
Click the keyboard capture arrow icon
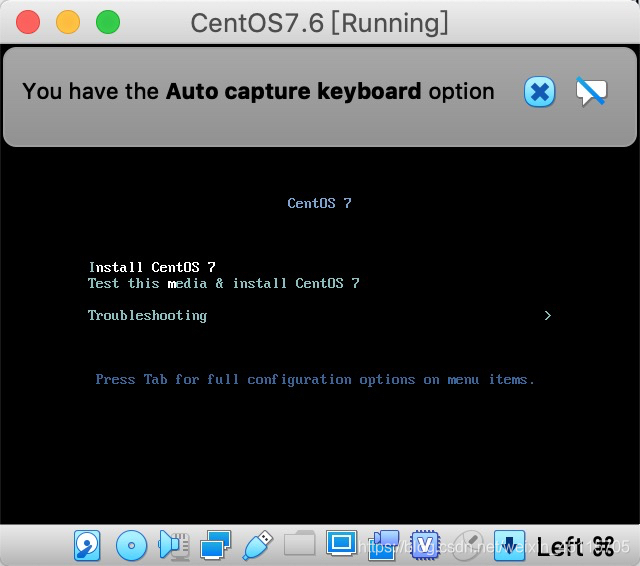point(509,545)
